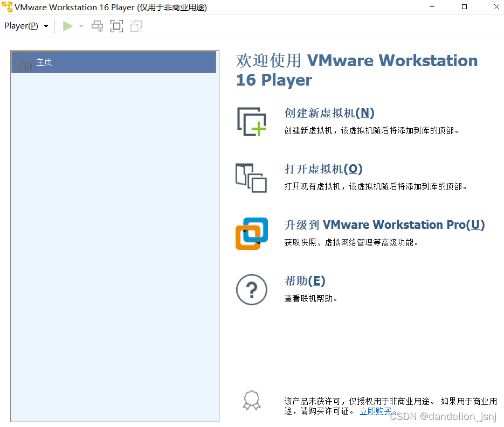Image resolution: width=504 pixels, height=427 pixels.
Task: Click the 立即购买 buy now link
Action: (x=375, y=411)
